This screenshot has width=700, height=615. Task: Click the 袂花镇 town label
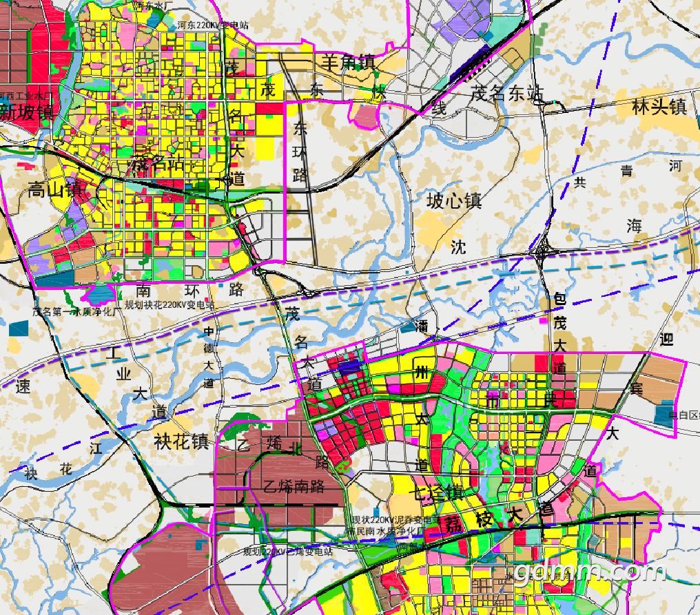181,441
